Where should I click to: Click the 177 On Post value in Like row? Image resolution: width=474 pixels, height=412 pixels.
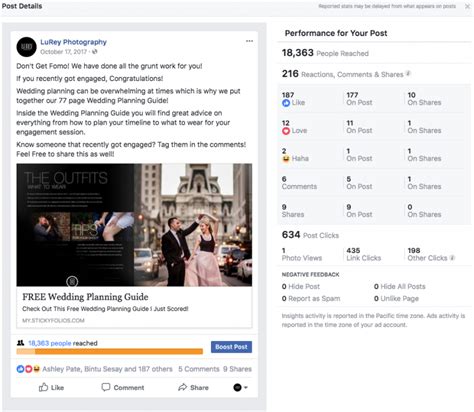pyautogui.click(x=359, y=99)
